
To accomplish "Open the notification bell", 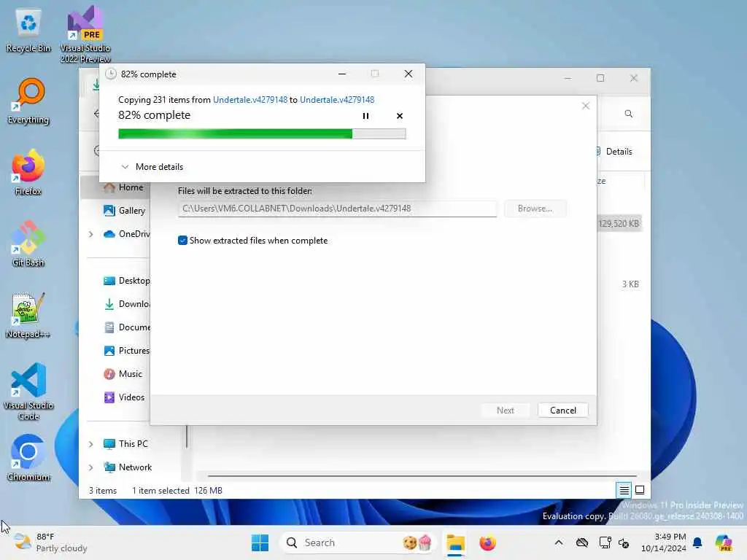I will pyautogui.click(x=697, y=542).
